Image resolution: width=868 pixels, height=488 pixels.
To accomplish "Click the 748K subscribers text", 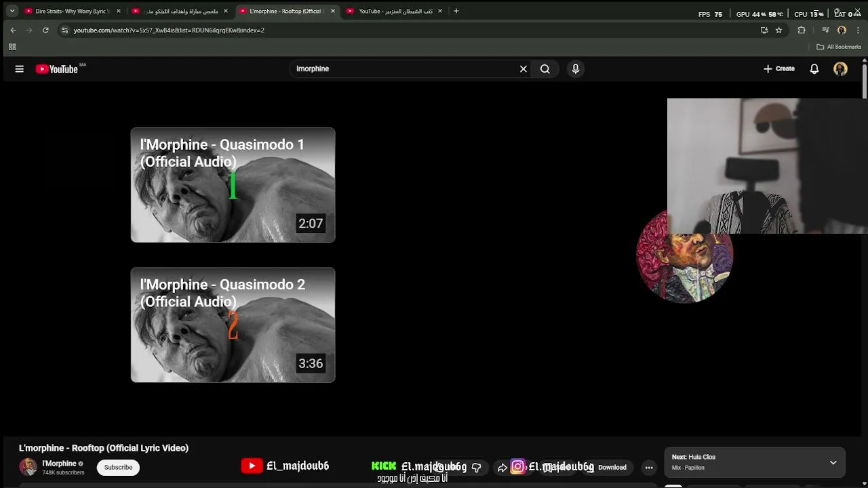I will point(63,472).
